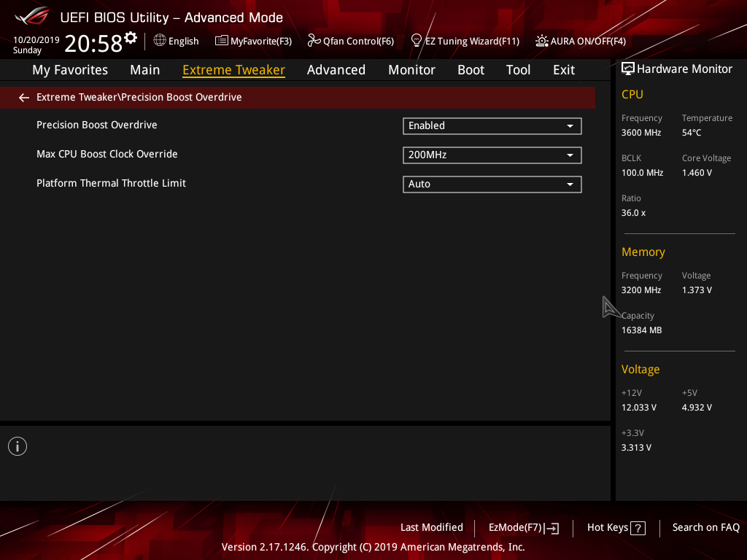This screenshot has width=747, height=560.
Task: Click memory voltage value 1.373 V
Action: (697, 290)
